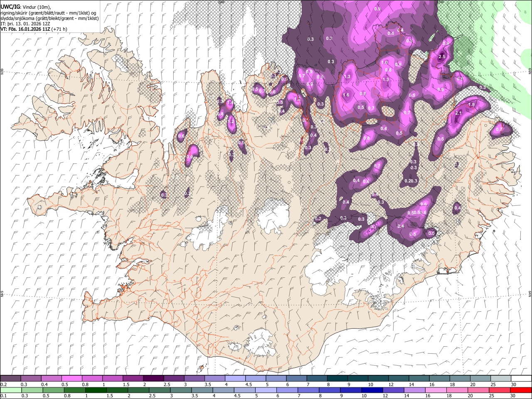Select the magenta snow swatch between 1 and 1.5
532x399 pixels.
click(113, 379)
